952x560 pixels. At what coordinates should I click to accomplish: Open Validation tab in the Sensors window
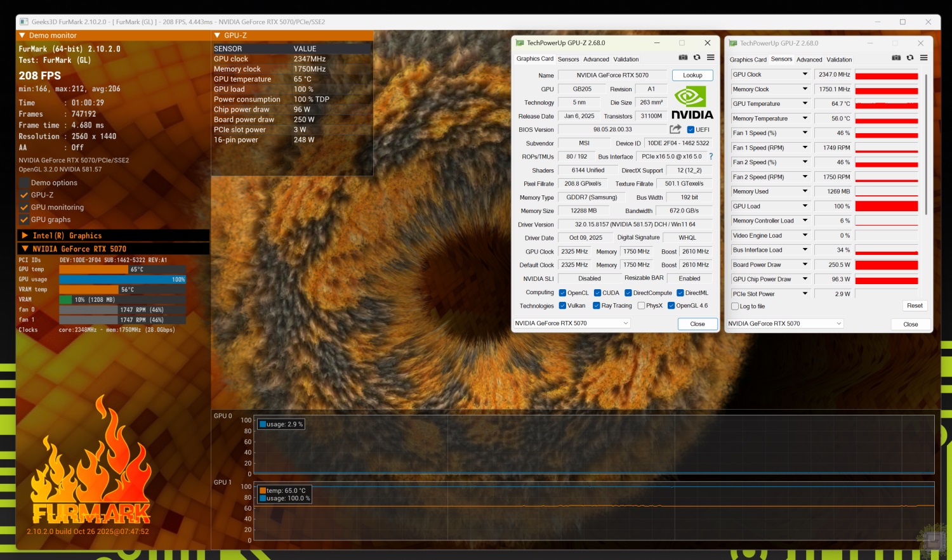click(839, 60)
